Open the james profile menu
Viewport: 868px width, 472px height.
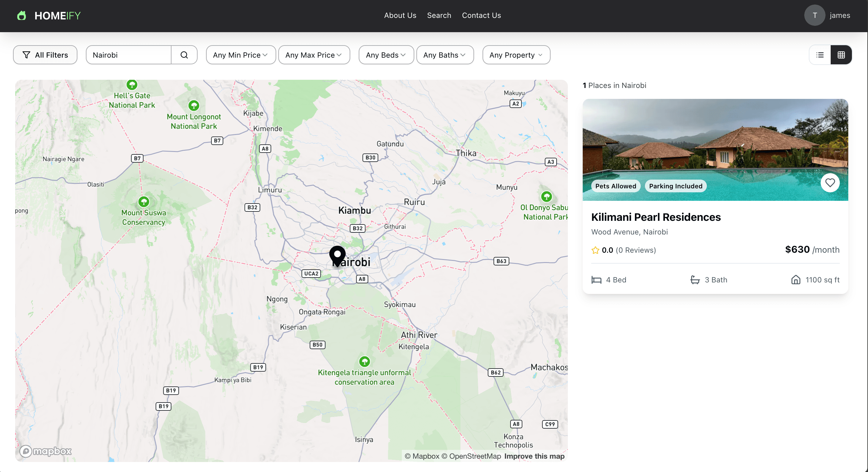840,15
